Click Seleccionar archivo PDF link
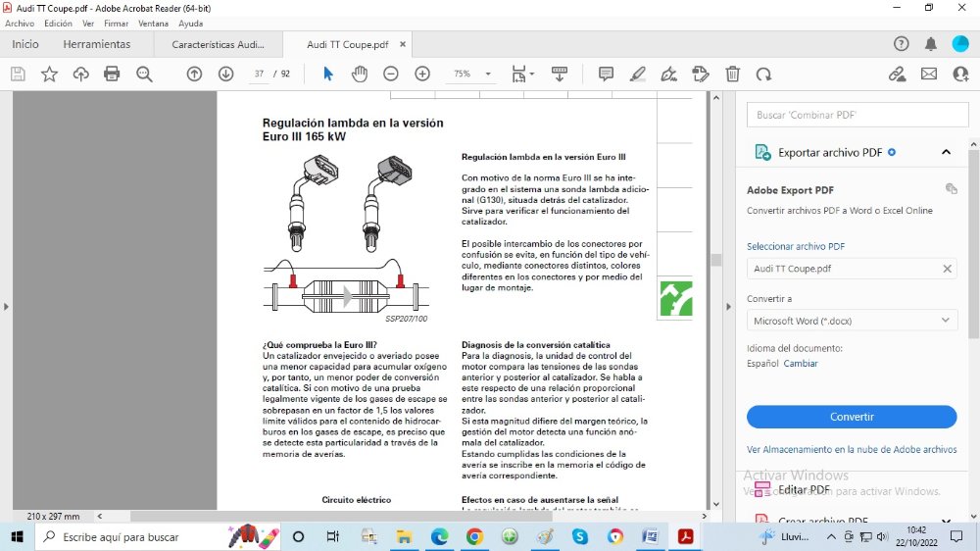The height and width of the screenshot is (551, 980). 796,246
